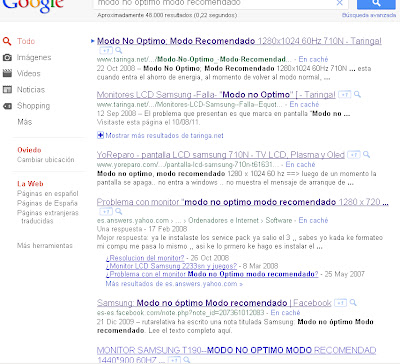Image resolution: width=400 pixels, height=364 pixels.
Task: Open Monitores LCD Samsung -Falla- result
Action: pos(216,95)
